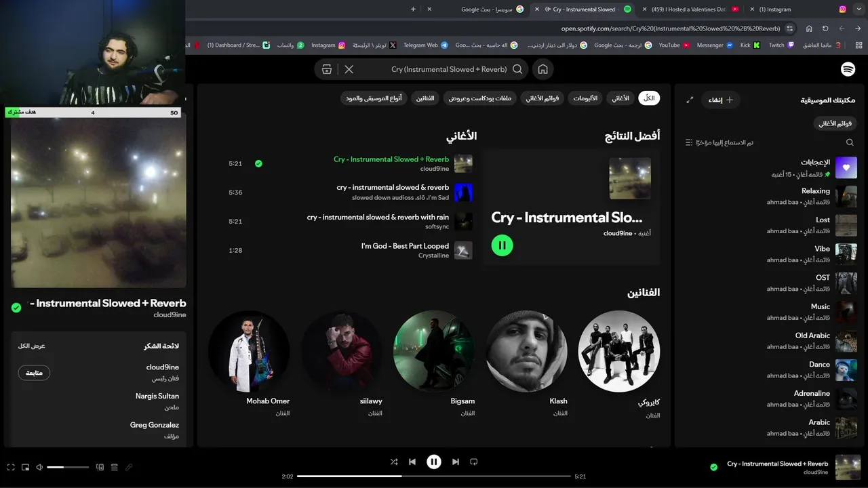Reload the page with the browser refresh icon
Viewport: 868px width, 488px height.
tap(825, 28)
